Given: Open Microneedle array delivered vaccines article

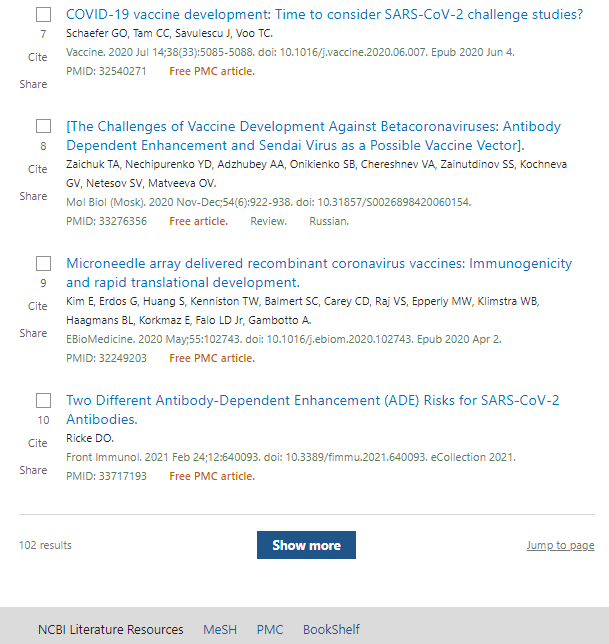Looking at the screenshot, I should pyautogui.click(x=319, y=273).
